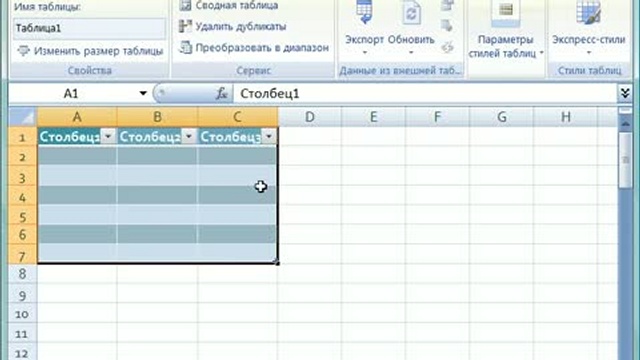Click the Quick Styles (Экспресс-стили) icon

click(588, 12)
